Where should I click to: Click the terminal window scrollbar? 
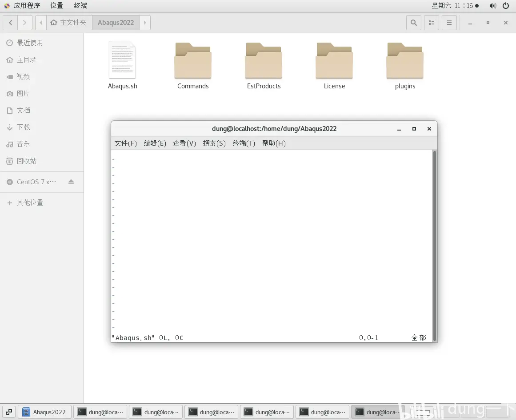[x=434, y=244]
